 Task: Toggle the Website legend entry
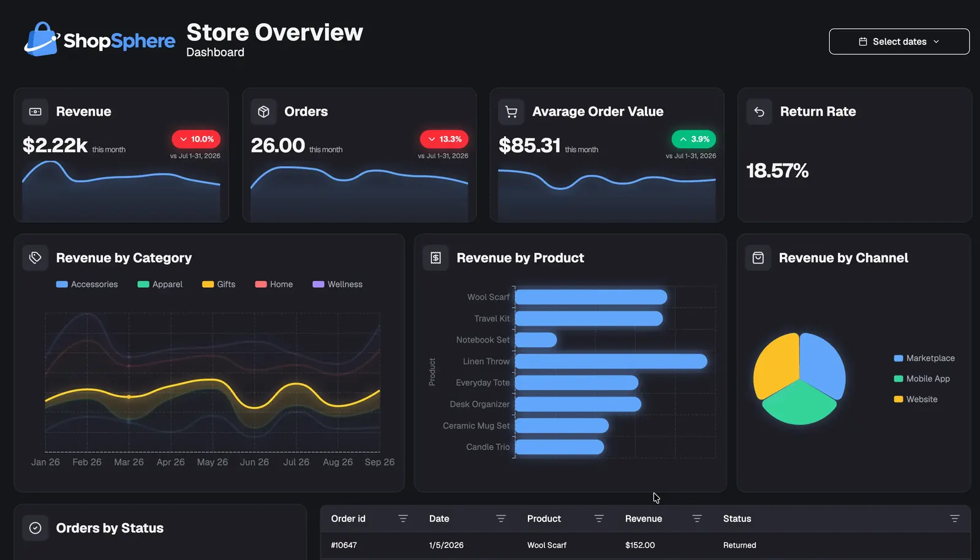pyautogui.click(x=916, y=399)
